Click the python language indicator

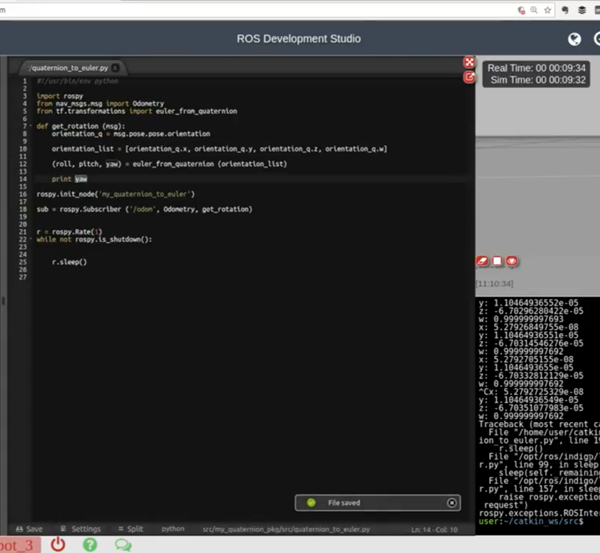click(173, 529)
